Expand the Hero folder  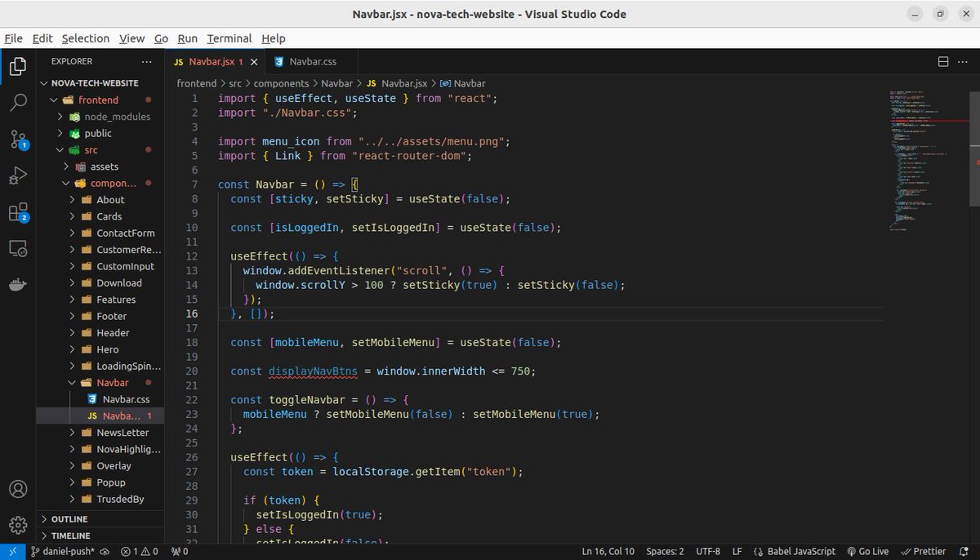101,349
